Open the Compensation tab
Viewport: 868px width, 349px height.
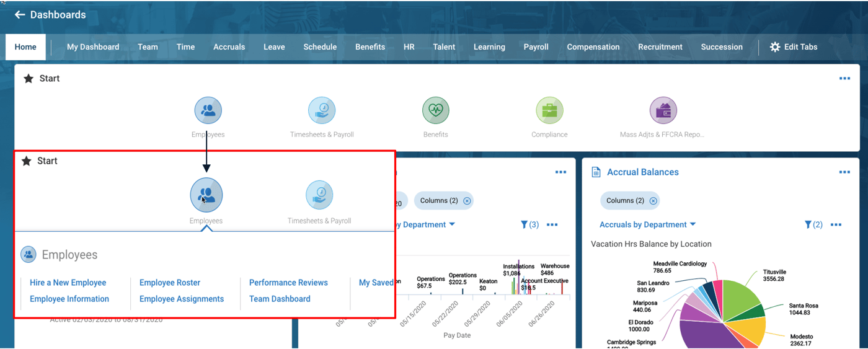tap(593, 47)
